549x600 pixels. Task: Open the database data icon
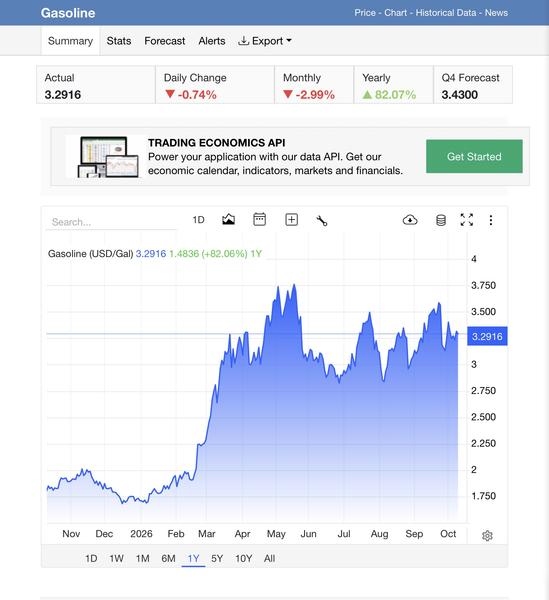(441, 220)
